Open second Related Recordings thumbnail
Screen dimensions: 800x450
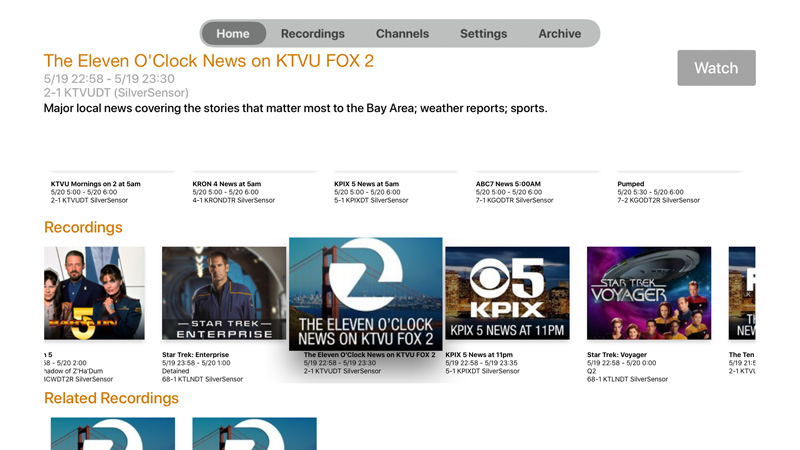255,434
